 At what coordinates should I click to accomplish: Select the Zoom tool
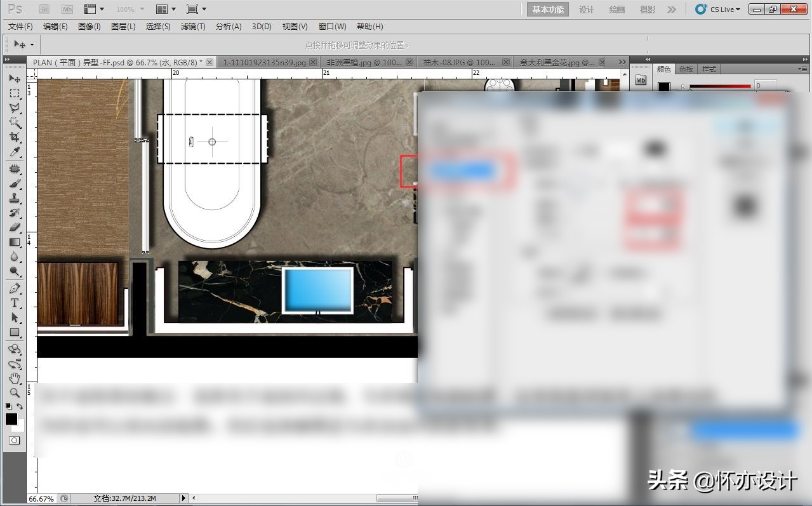tap(15, 394)
